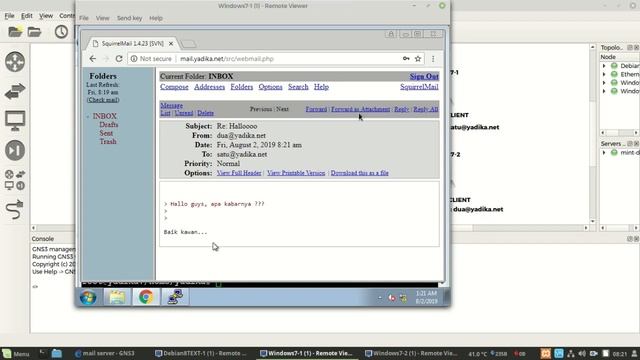Open SquirrelMail Options link in the top menu
Viewport: 640px width, 360px height.
270,87
